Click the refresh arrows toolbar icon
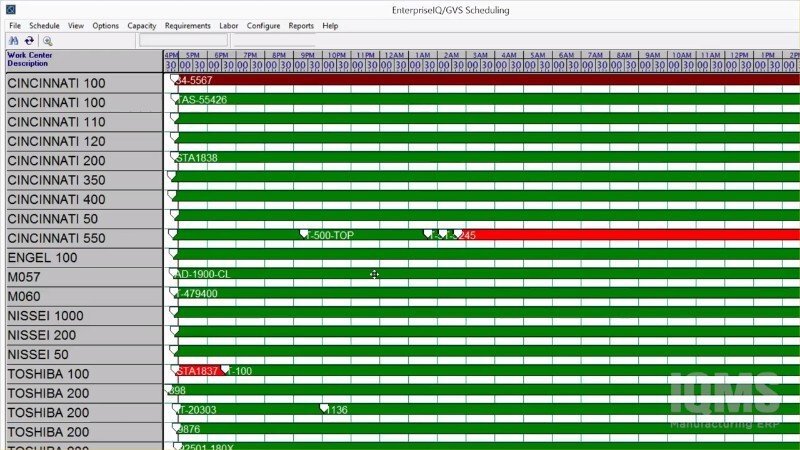This screenshot has width=800, height=450. (x=29, y=40)
